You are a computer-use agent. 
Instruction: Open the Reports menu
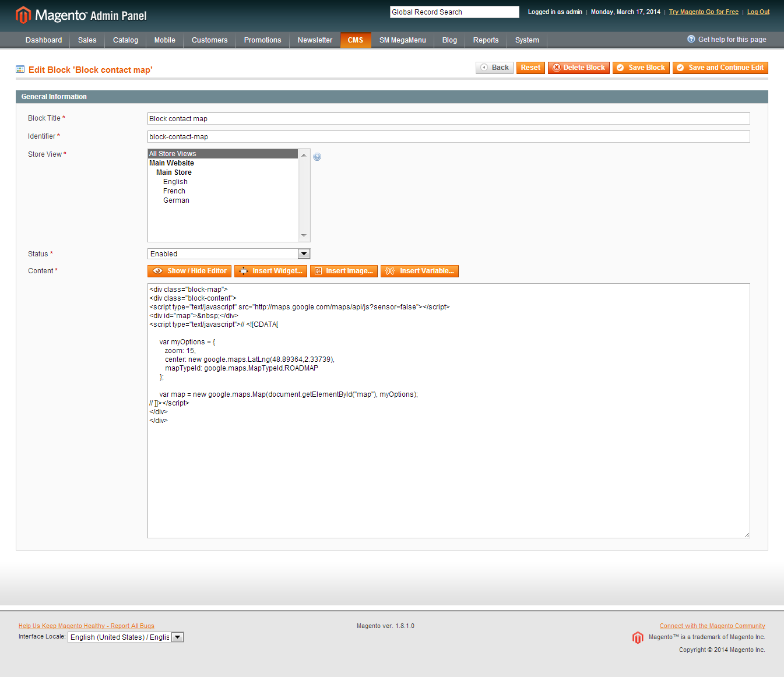click(x=486, y=40)
